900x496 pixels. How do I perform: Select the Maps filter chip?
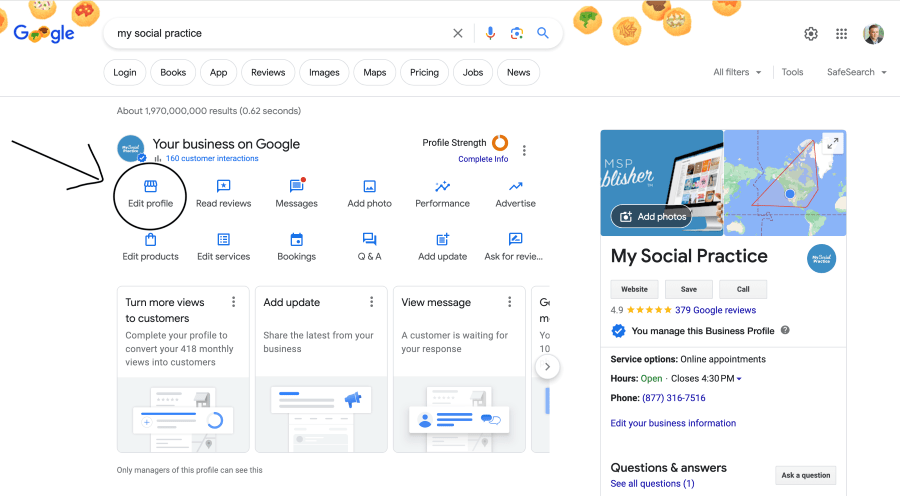[375, 72]
